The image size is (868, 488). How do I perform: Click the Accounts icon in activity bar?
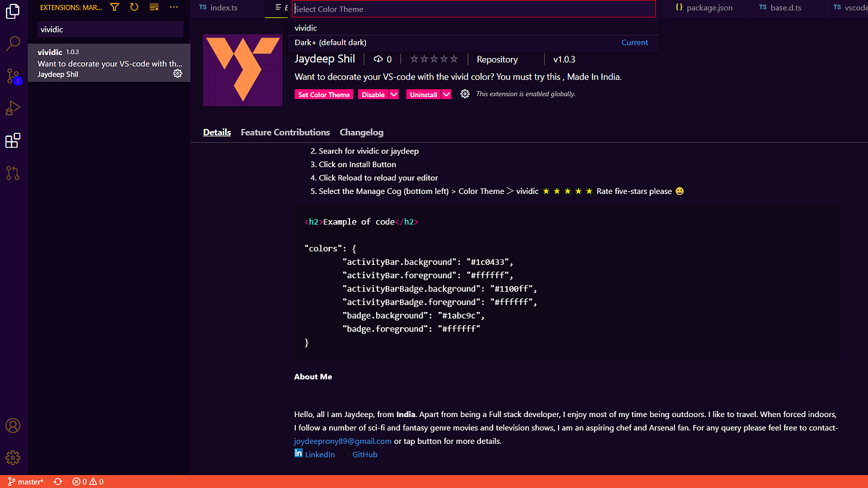point(12,426)
